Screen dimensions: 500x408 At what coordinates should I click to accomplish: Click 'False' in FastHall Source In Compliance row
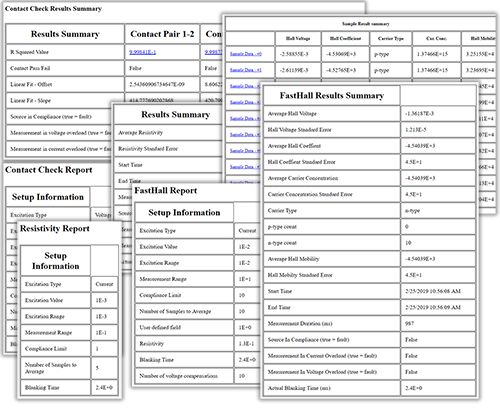[411, 340]
